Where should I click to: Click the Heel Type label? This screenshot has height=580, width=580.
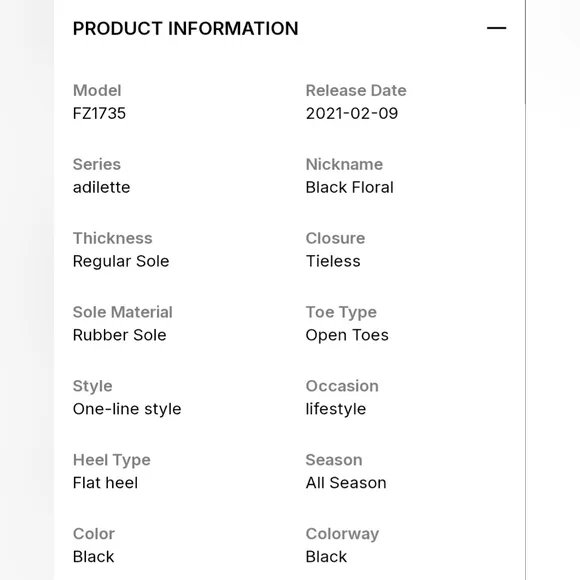click(112, 460)
